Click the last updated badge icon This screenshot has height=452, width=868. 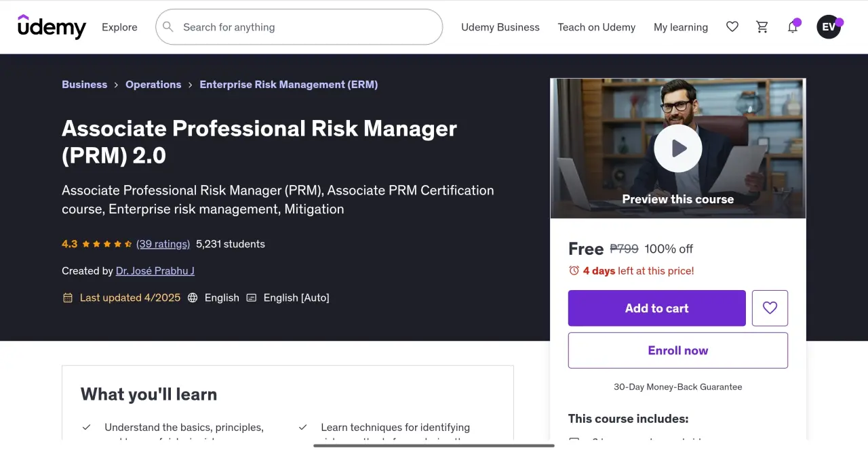[68, 297]
